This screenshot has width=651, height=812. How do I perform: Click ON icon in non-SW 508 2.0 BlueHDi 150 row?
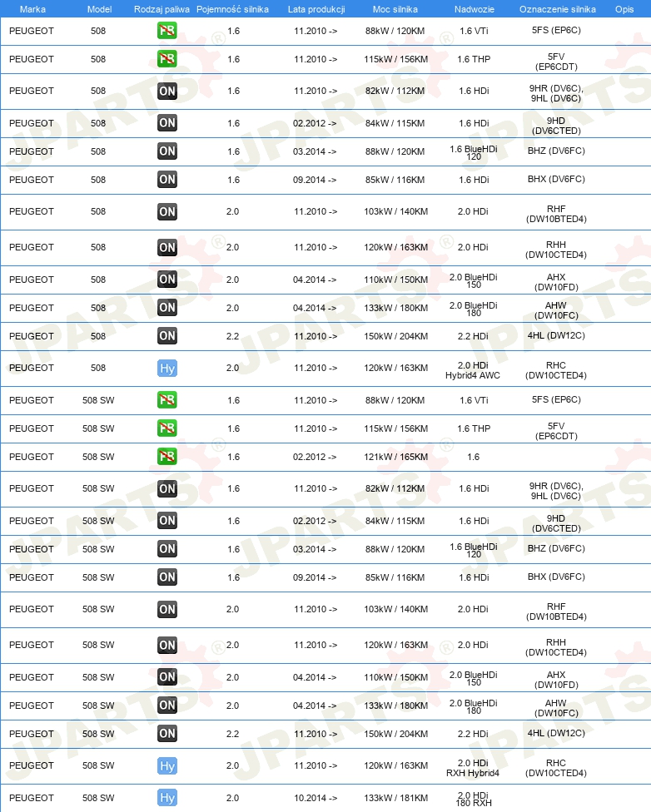click(x=166, y=280)
